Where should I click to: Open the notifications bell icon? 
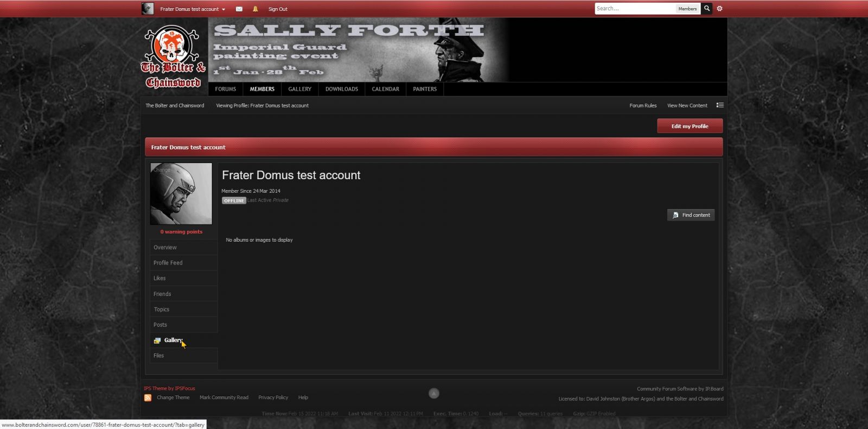(255, 9)
